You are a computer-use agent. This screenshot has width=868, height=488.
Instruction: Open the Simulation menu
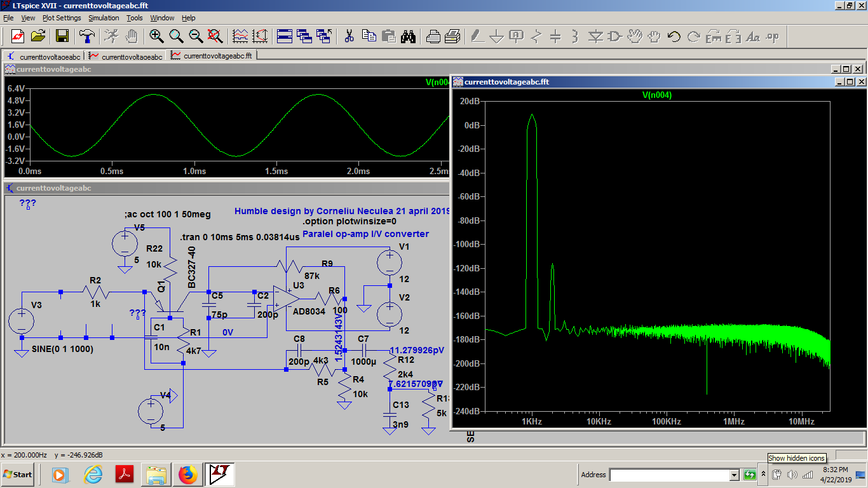pyautogui.click(x=104, y=18)
